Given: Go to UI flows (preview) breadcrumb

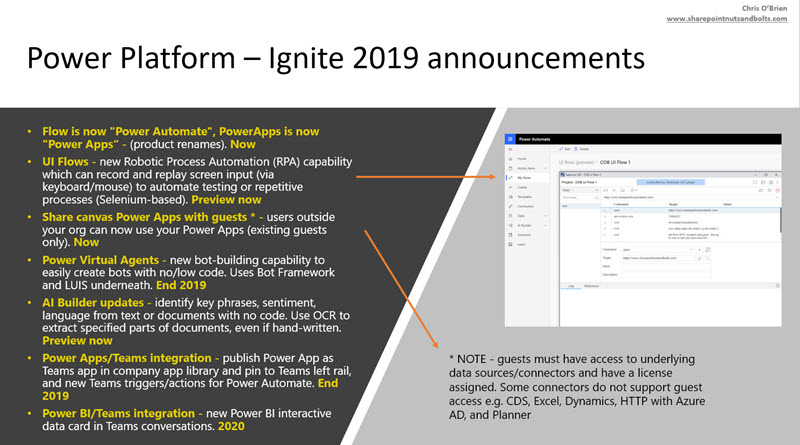Looking at the screenshot, I should point(577,162).
